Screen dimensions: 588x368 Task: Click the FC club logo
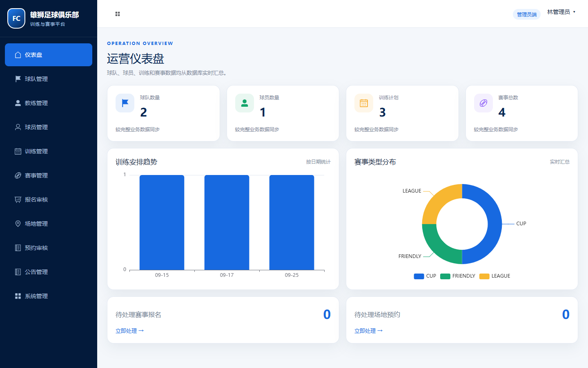click(16, 18)
